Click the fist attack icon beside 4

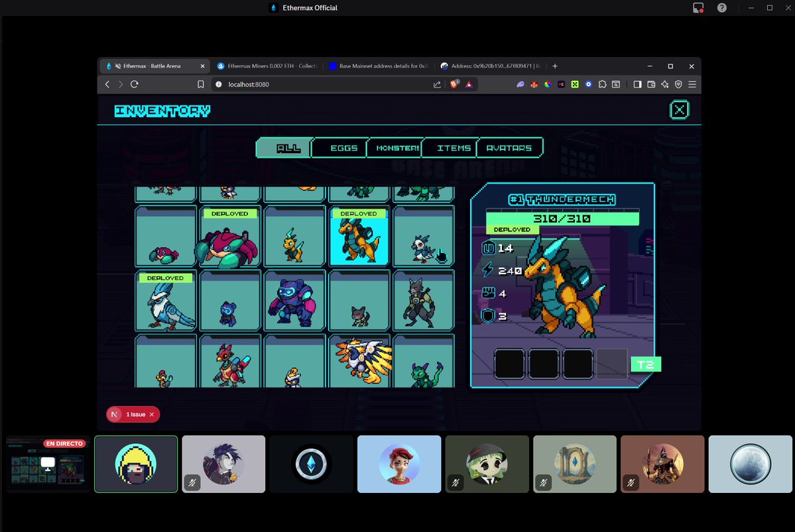coord(488,293)
